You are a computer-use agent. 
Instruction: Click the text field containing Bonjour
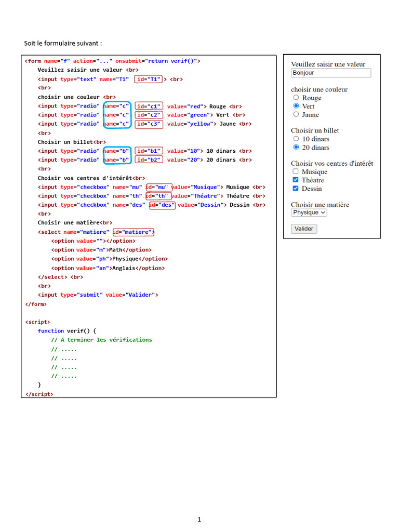point(331,73)
